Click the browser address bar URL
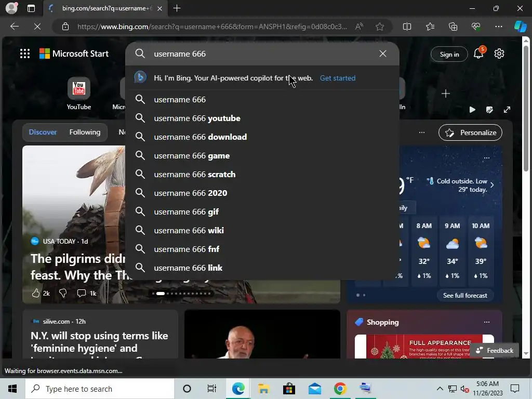The height and width of the screenshot is (399, 532). pos(212,26)
